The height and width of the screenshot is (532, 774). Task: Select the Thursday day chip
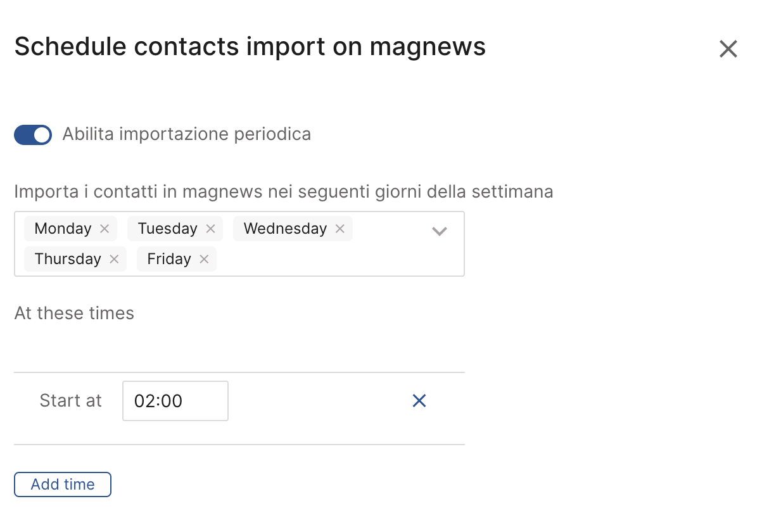pyautogui.click(x=68, y=259)
